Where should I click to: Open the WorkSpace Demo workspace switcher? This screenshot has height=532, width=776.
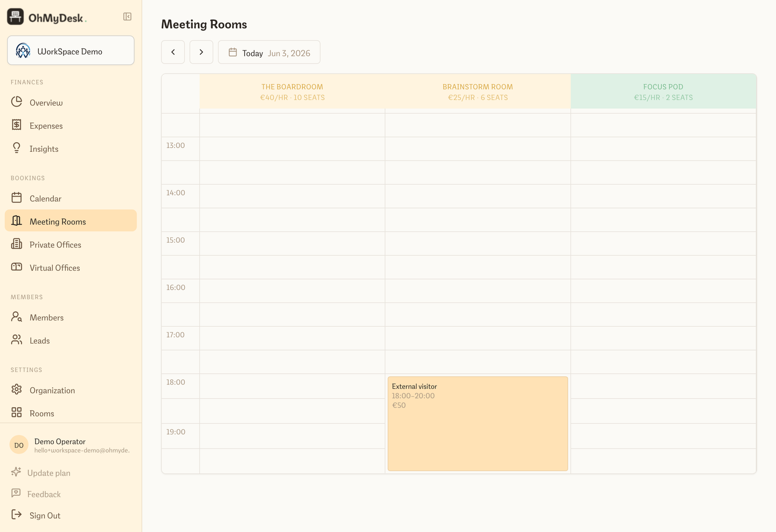(x=71, y=51)
